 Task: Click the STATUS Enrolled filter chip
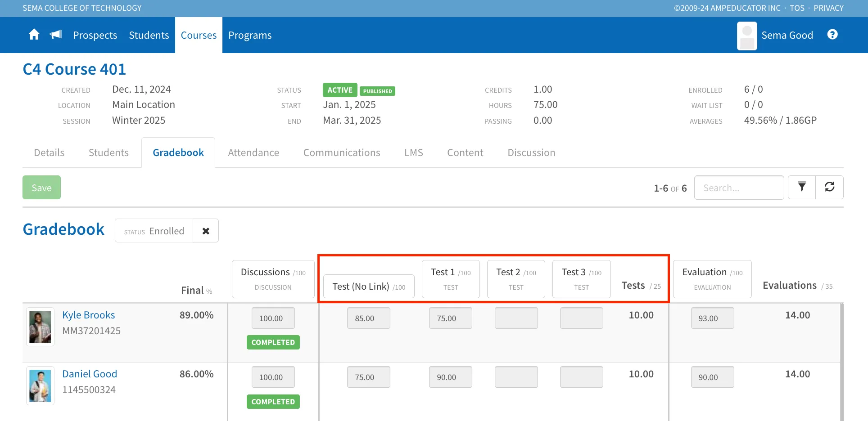(x=154, y=231)
